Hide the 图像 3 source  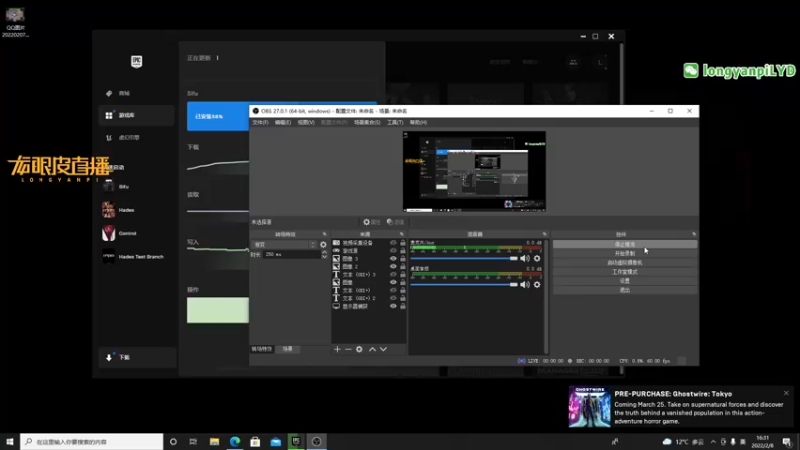tap(393, 259)
